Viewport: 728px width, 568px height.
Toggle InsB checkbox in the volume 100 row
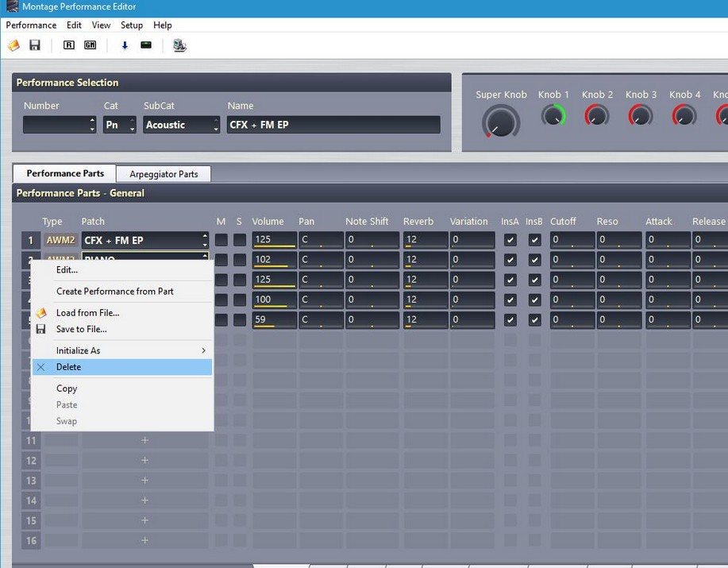point(534,299)
